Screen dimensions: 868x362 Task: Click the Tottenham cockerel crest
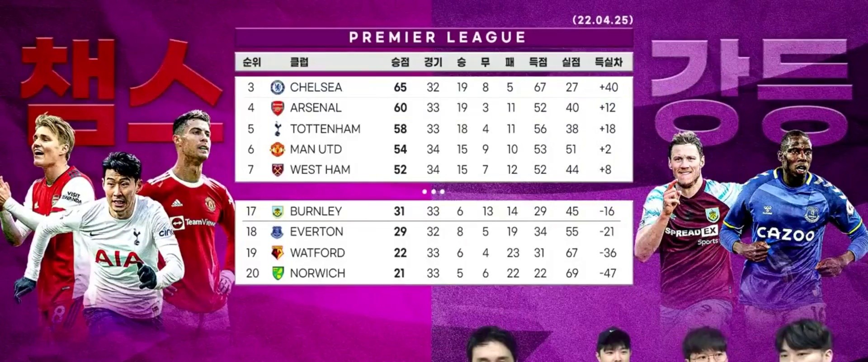(x=278, y=129)
